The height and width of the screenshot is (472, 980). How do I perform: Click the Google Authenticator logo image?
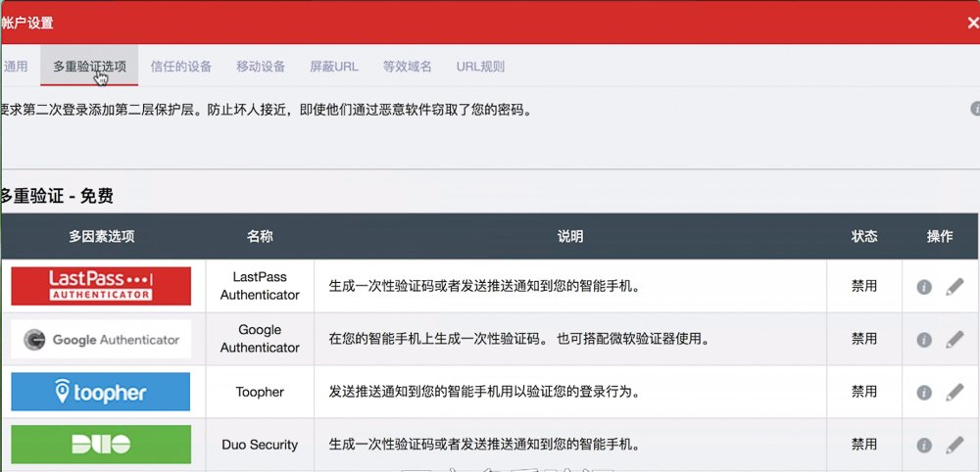101,340
